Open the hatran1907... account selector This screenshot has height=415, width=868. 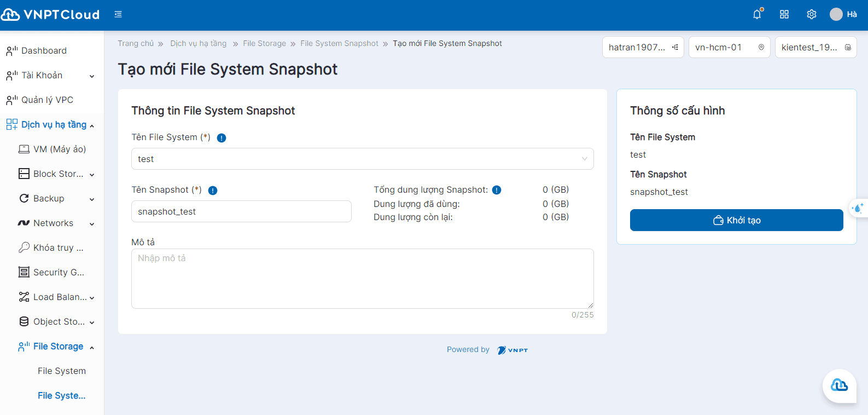pyautogui.click(x=643, y=47)
